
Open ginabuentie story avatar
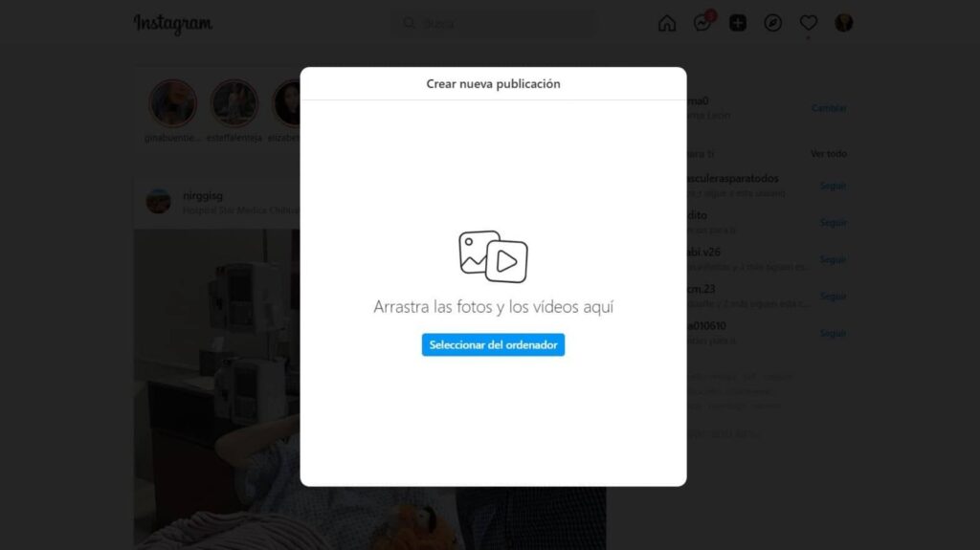pyautogui.click(x=172, y=103)
